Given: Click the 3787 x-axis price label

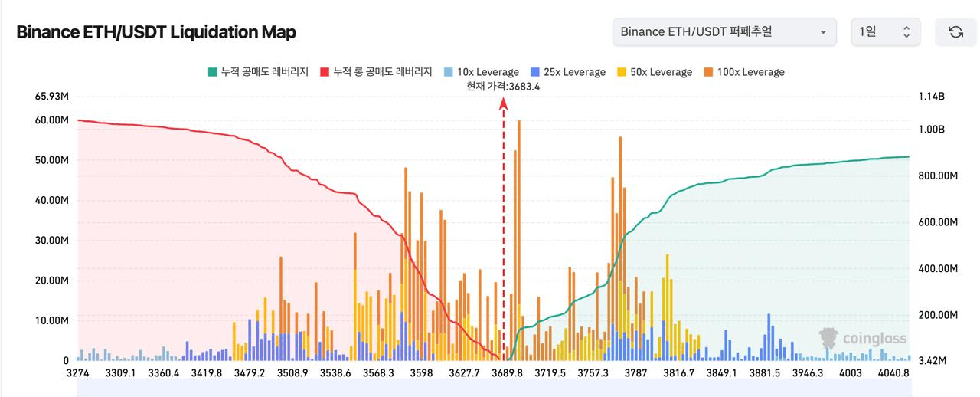Looking at the screenshot, I should point(635,372).
